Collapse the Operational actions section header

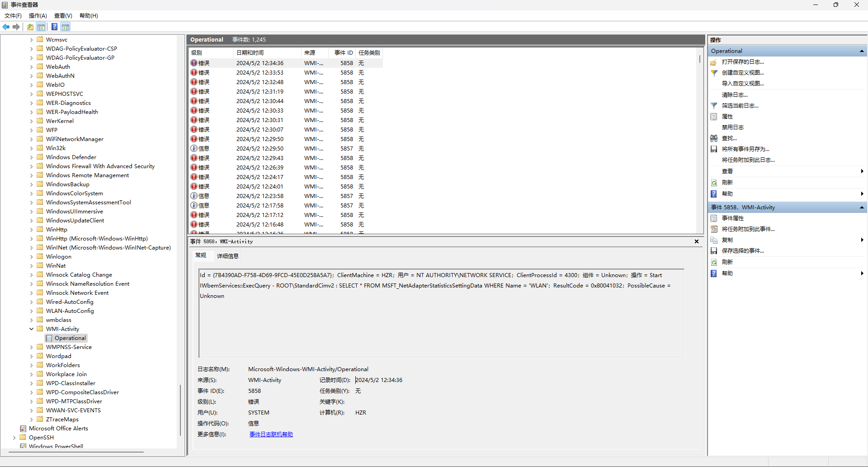[x=862, y=51]
